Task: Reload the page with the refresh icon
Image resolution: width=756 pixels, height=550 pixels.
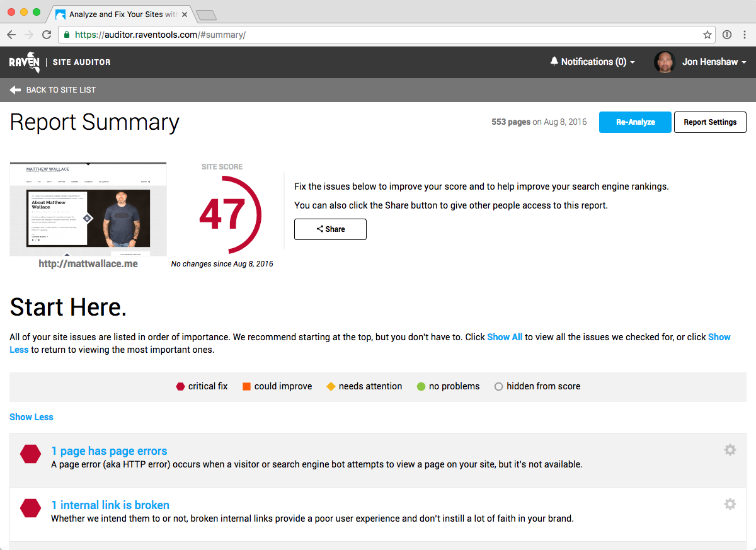Action: [47, 35]
